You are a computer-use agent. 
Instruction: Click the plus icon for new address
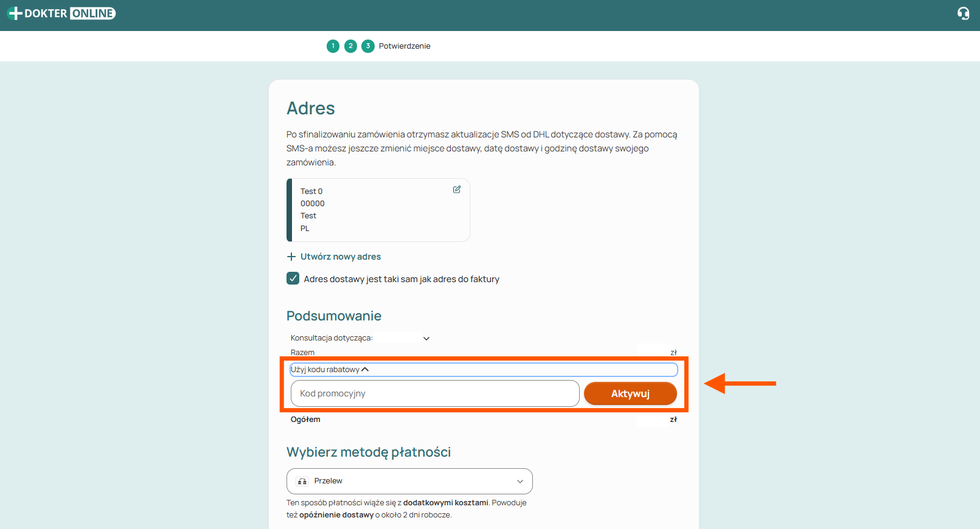coord(291,257)
